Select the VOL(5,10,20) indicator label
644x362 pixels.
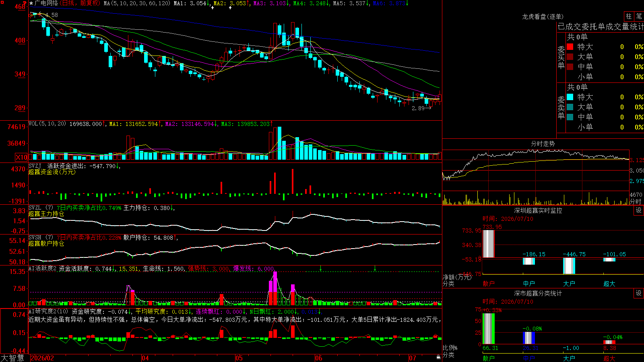click(47, 124)
